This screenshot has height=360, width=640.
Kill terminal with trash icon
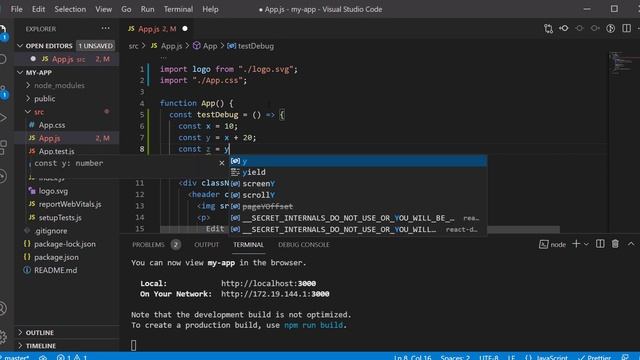point(615,244)
